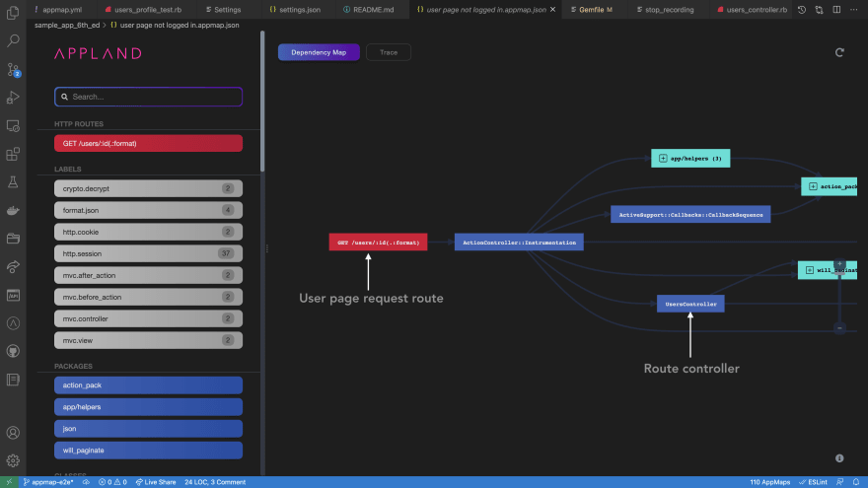Open the Testing flask view

pyautogui.click(x=13, y=182)
